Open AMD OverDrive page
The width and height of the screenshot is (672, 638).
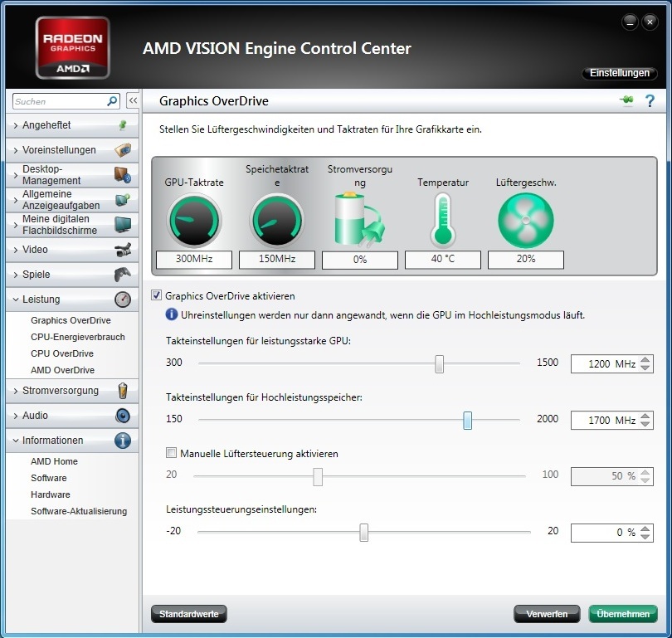click(x=62, y=370)
